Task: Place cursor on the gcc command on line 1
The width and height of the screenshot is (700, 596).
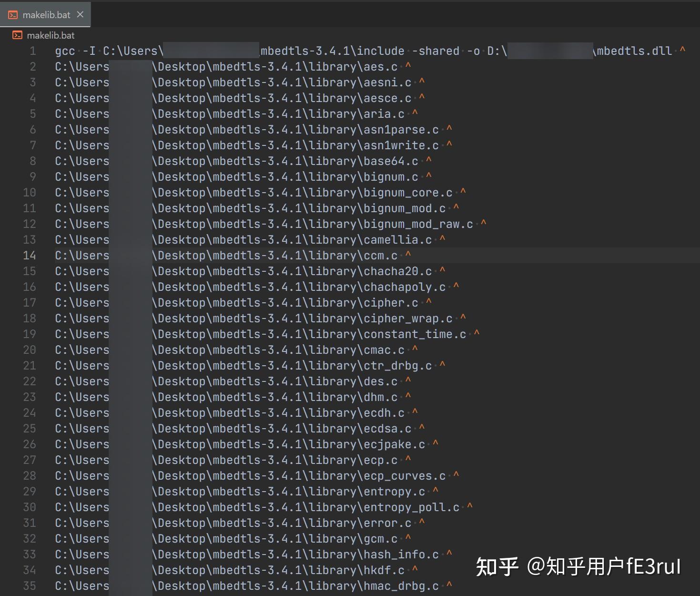Action: pos(64,51)
